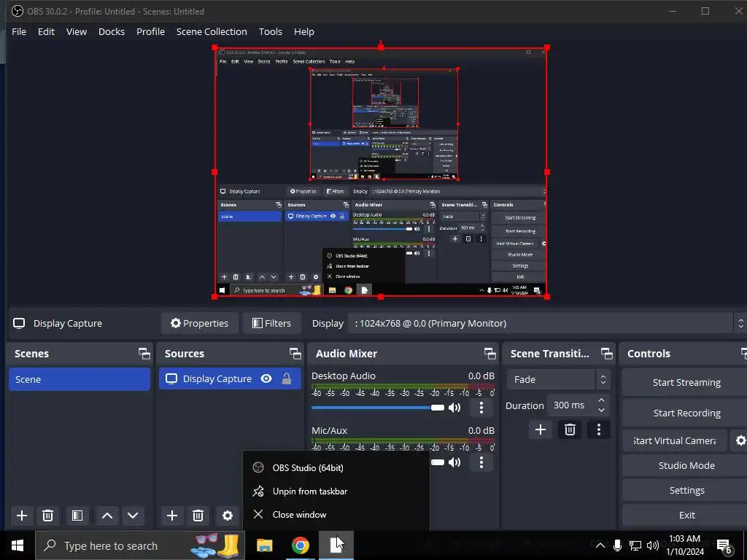The image size is (747, 560).
Task: Remove the scene transition with trash icon
Action: (x=570, y=429)
